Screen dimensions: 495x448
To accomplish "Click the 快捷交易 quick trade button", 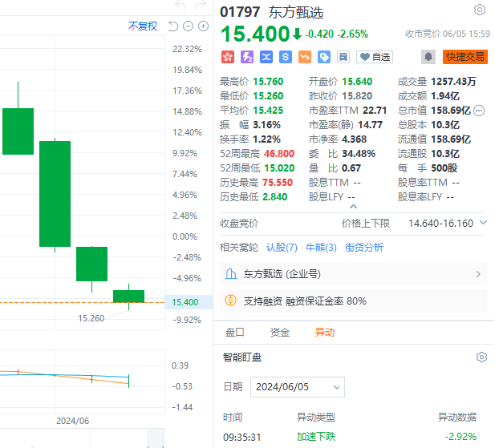I will pos(465,57).
